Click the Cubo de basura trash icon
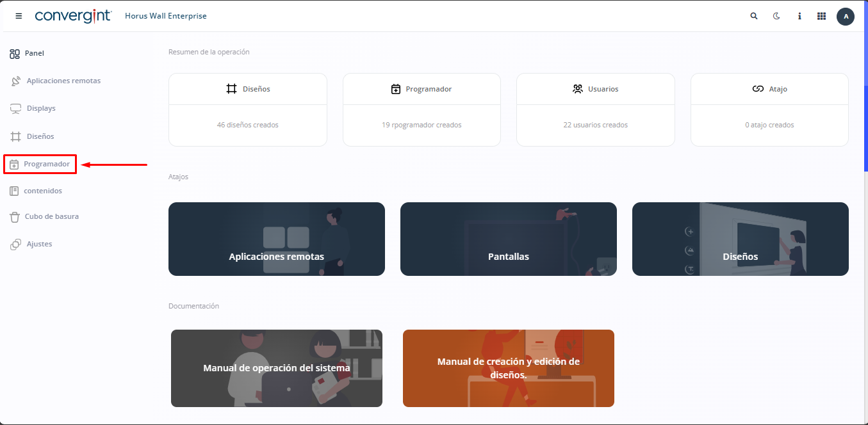 point(15,217)
